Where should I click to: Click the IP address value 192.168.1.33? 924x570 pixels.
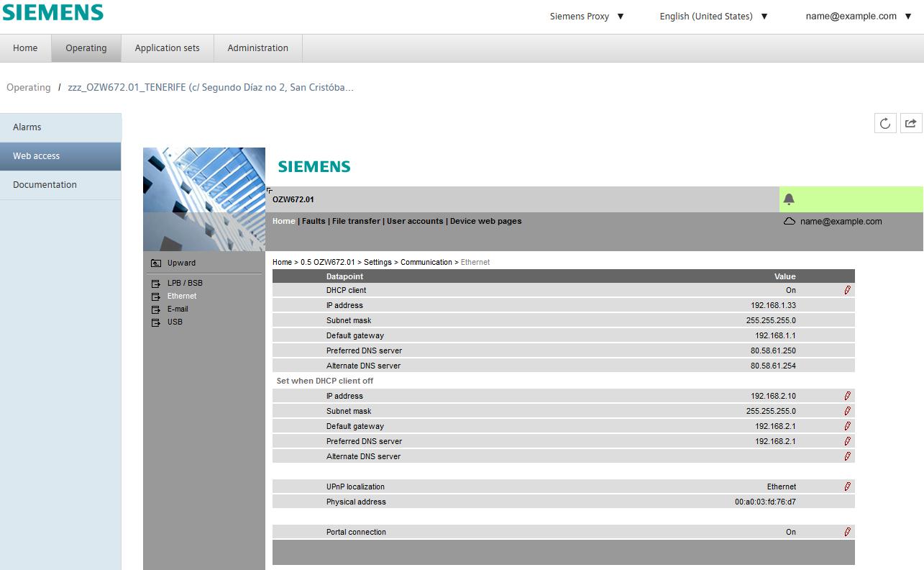pos(773,305)
